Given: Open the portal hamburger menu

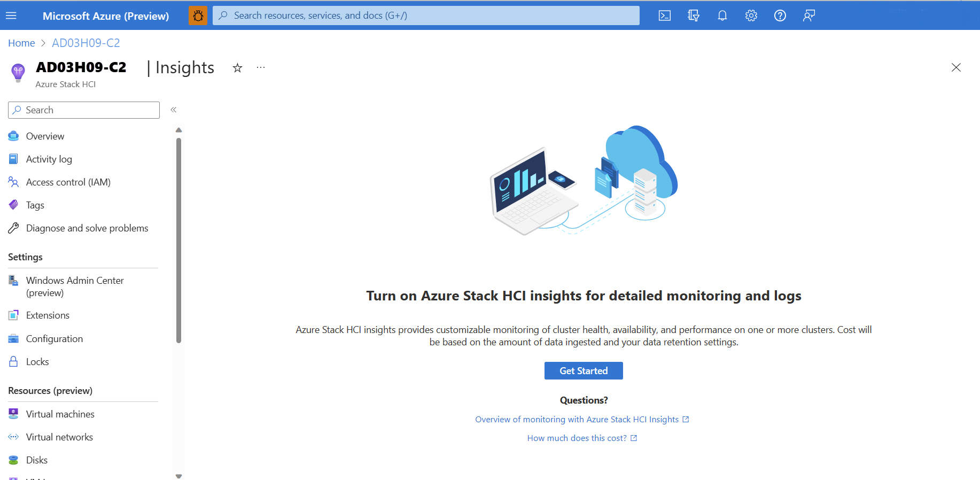Looking at the screenshot, I should click(11, 16).
